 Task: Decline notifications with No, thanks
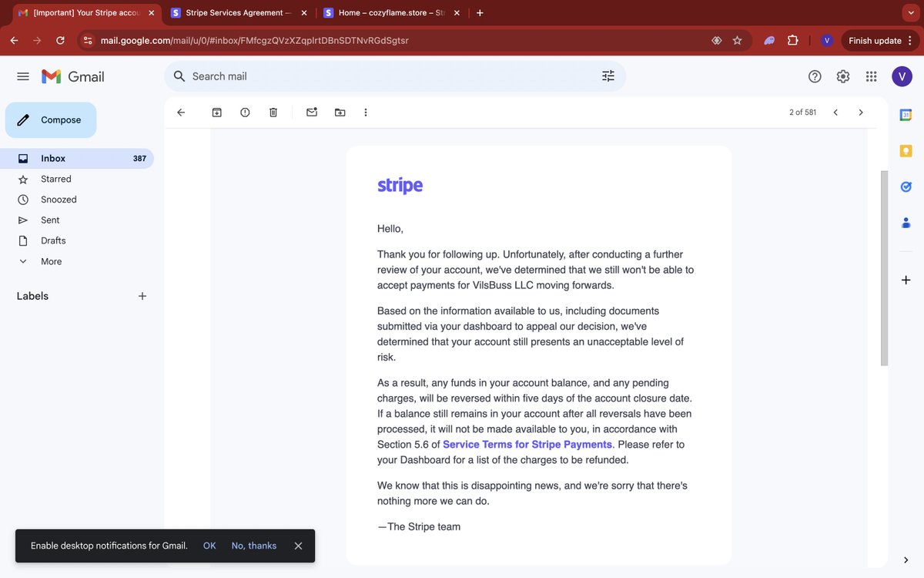254,546
